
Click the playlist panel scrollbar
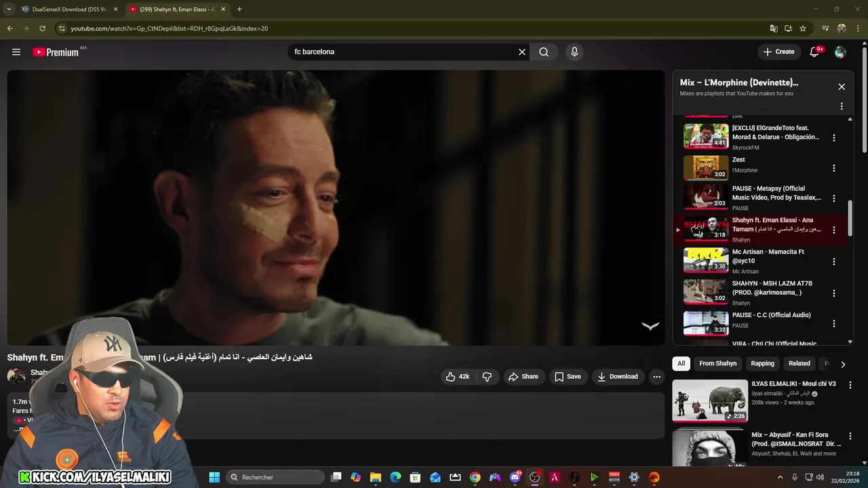pos(850,217)
